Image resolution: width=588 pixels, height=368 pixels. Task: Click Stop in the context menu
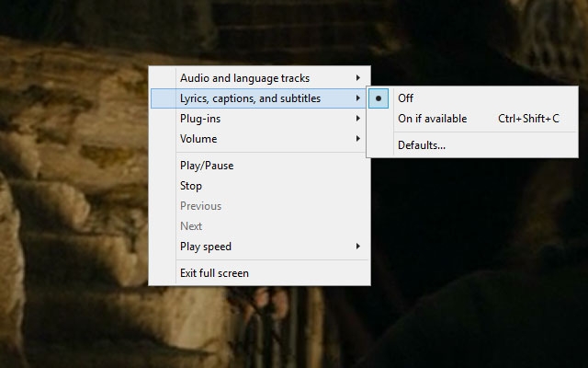click(x=259, y=186)
